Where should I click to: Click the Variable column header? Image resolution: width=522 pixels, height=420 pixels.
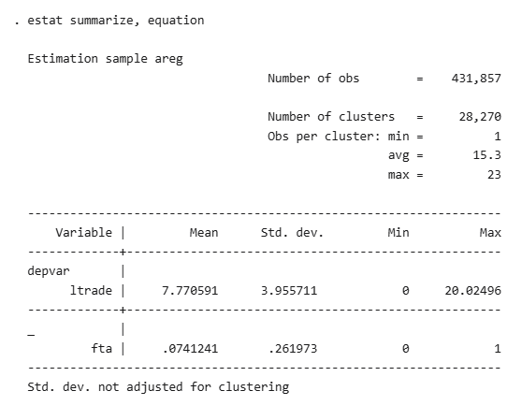click(x=83, y=232)
